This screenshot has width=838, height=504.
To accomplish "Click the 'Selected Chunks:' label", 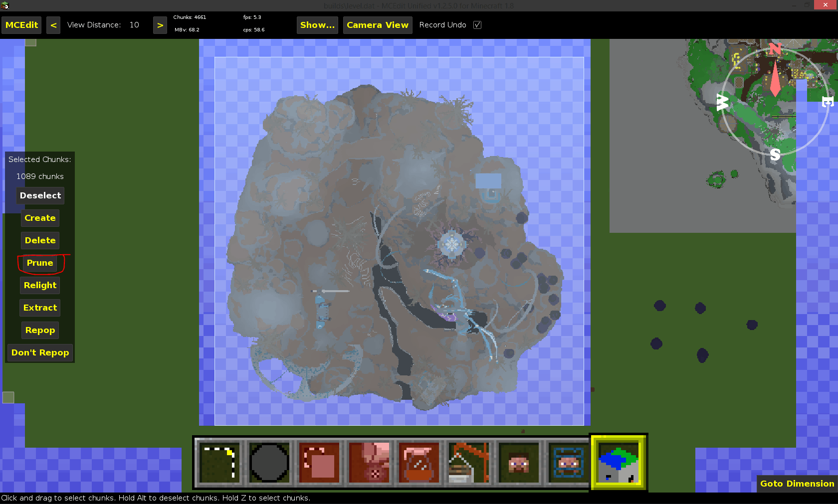I will [x=40, y=160].
